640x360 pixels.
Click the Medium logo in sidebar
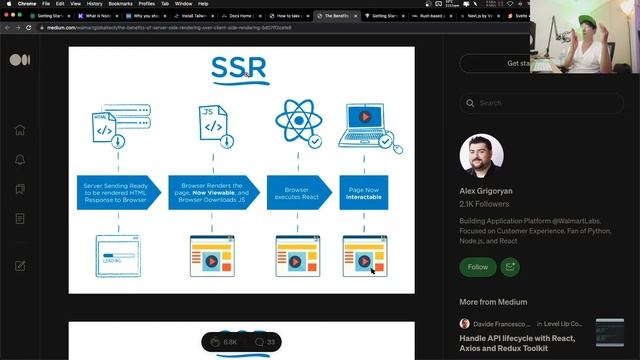(x=20, y=60)
